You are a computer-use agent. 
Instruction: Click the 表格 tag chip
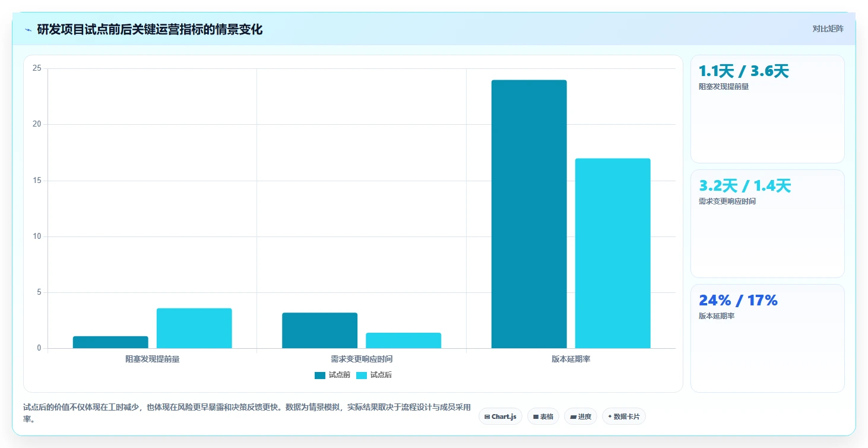543,417
